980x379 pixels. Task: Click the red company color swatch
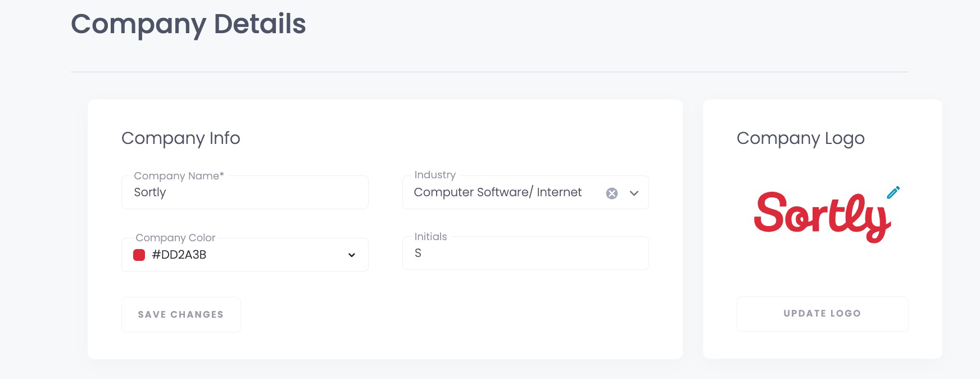[x=139, y=255]
